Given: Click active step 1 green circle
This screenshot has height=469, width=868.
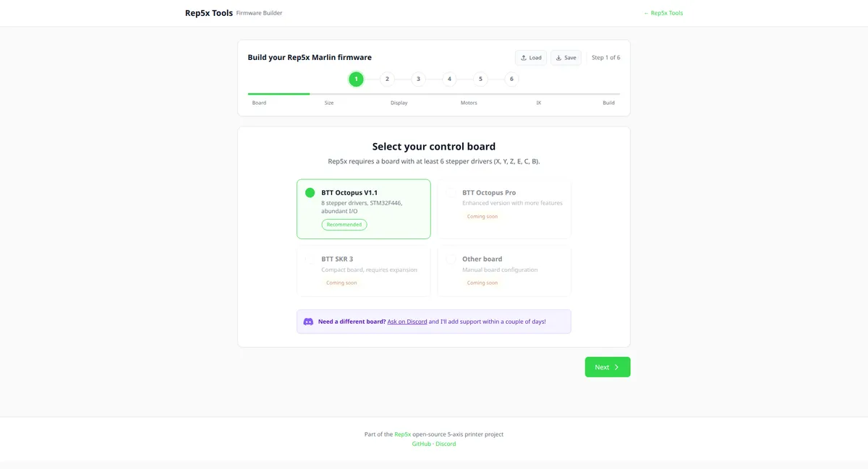Looking at the screenshot, I should click(356, 79).
